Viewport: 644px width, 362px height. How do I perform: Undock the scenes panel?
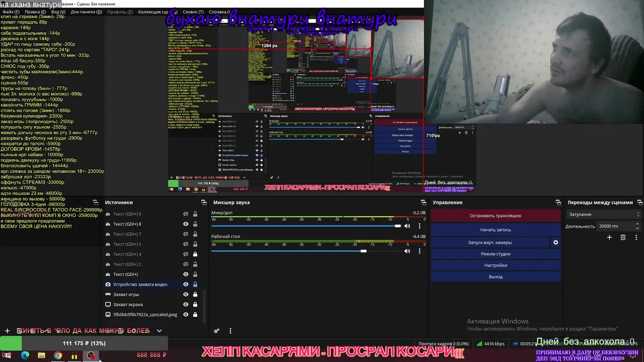click(x=95, y=203)
